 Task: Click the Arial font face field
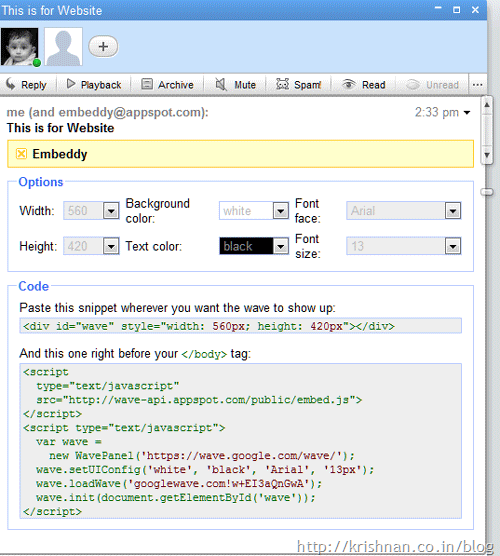[396, 211]
